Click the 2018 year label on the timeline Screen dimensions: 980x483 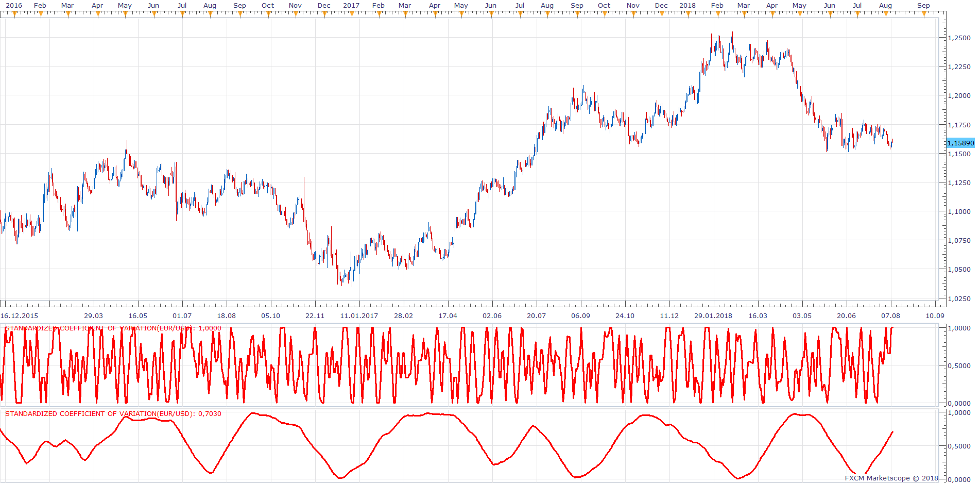click(687, 5)
